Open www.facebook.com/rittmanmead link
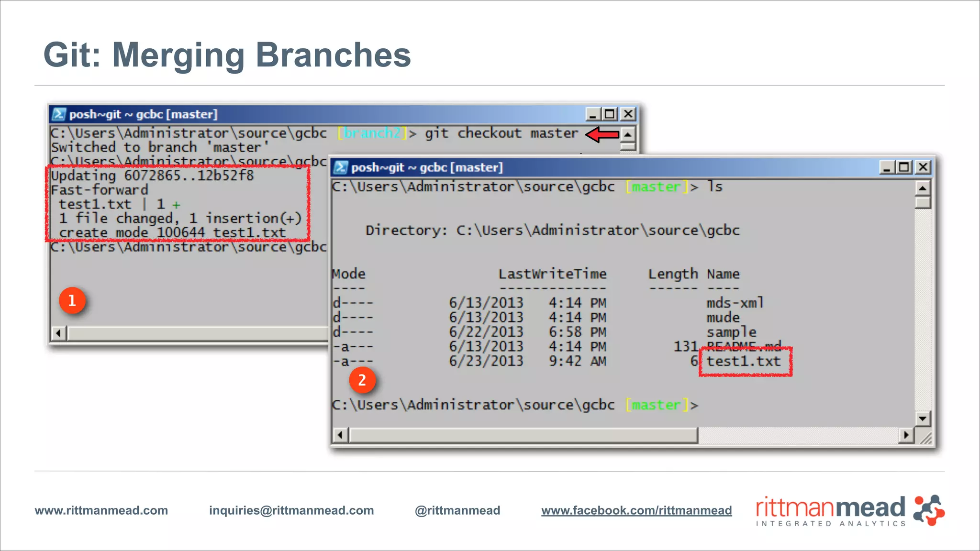980x551 pixels. click(x=636, y=510)
